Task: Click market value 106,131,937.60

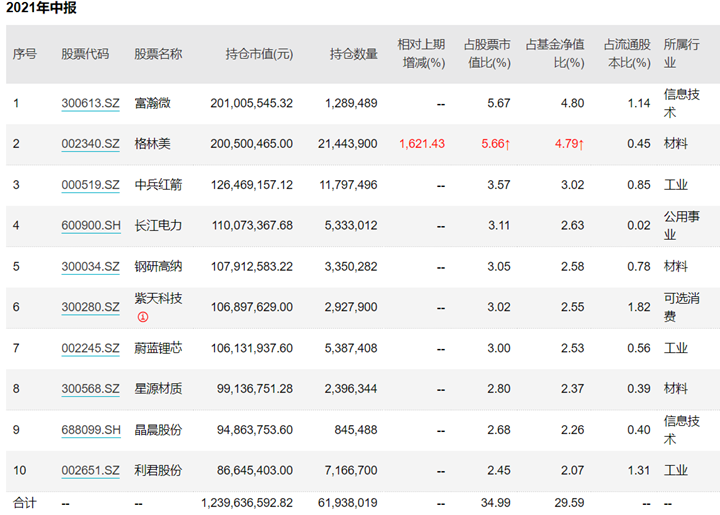Action: pyautogui.click(x=252, y=348)
